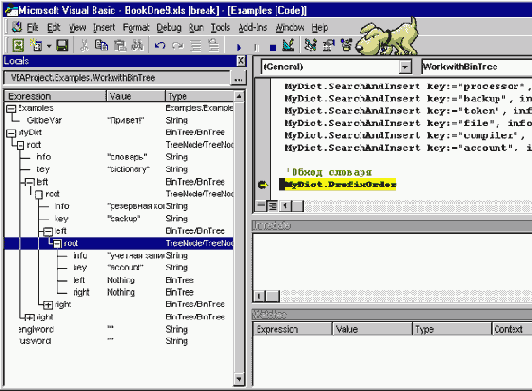
Task: Stop execution with the Reset square icon
Action: tap(273, 47)
